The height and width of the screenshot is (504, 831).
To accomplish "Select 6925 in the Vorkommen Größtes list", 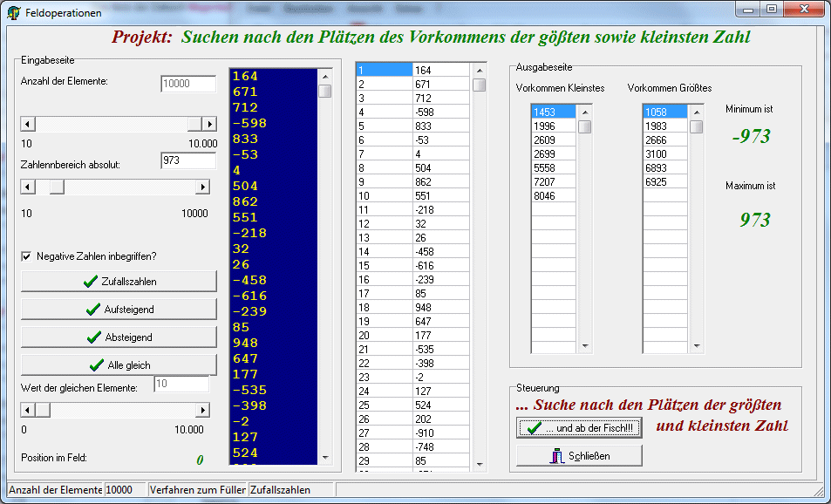I will (x=665, y=181).
